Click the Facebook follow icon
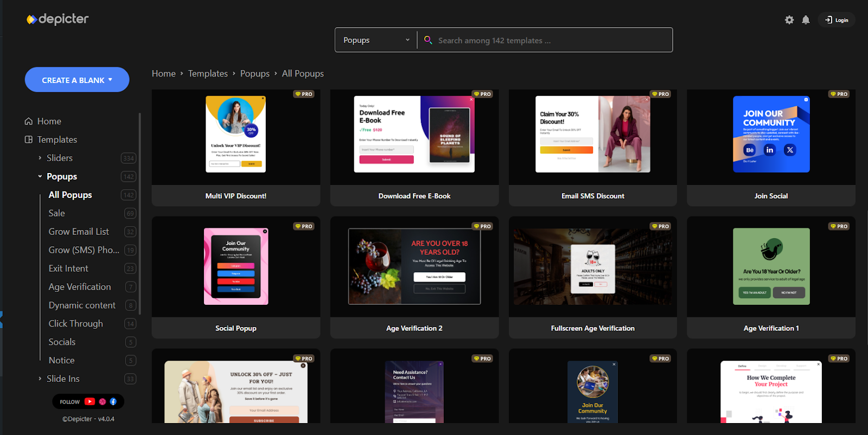Image resolution: width=868 pixels, height=435 pixels. (113, 402)
